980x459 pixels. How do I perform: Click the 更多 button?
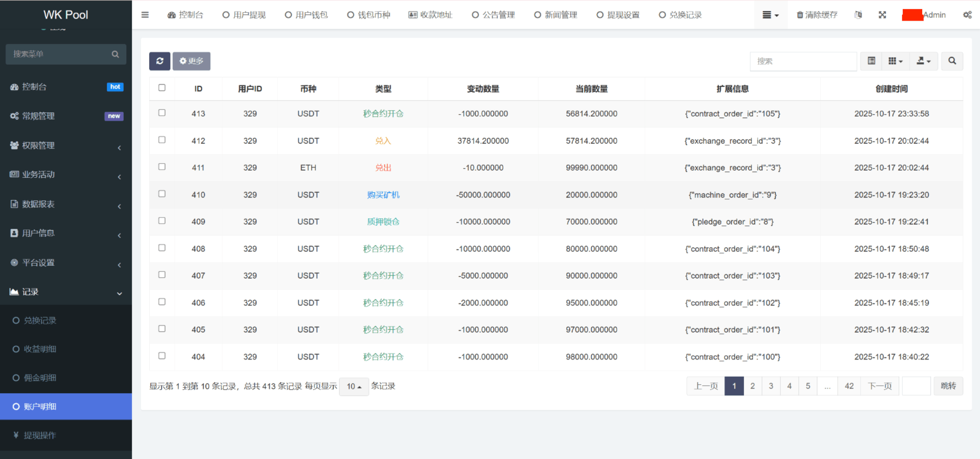point(191,61)
